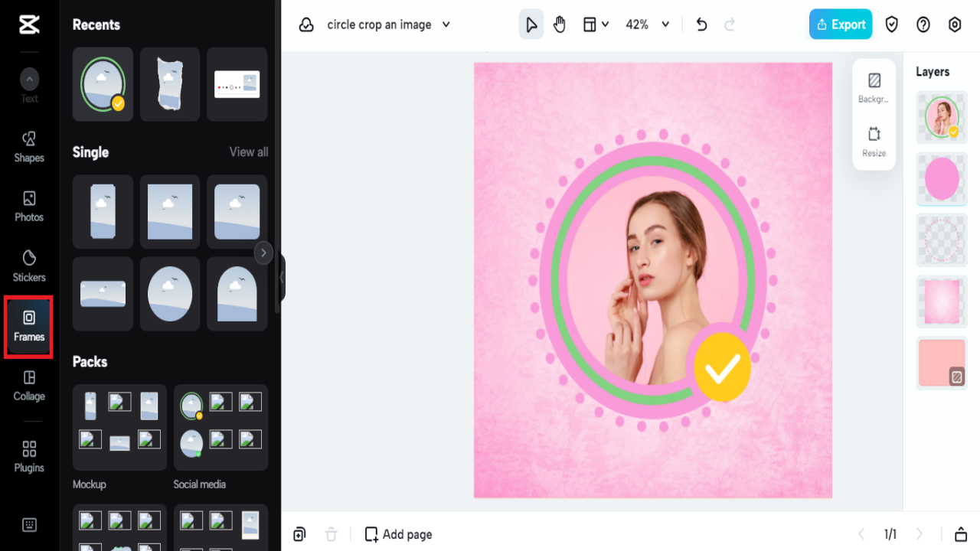Pick the landscape rectangle single frame

pyautogui.click(x=237, y=211)
